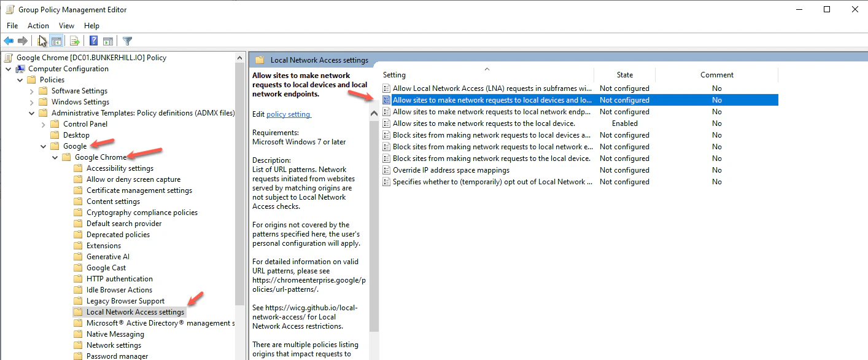
Task: Open Help via the blue question mark icon
Action: pyautogui.click(x=93, y=41)
